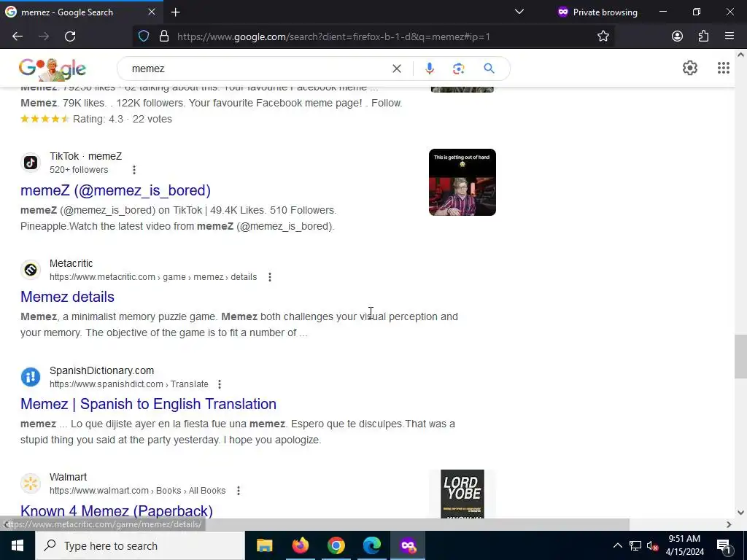Viewport: 747px width, 560px height.
Task: Open the extensions puzzle icon
Action: 703,36
